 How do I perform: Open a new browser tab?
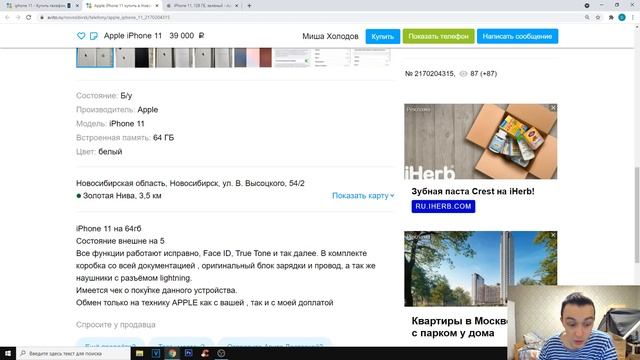249,6
